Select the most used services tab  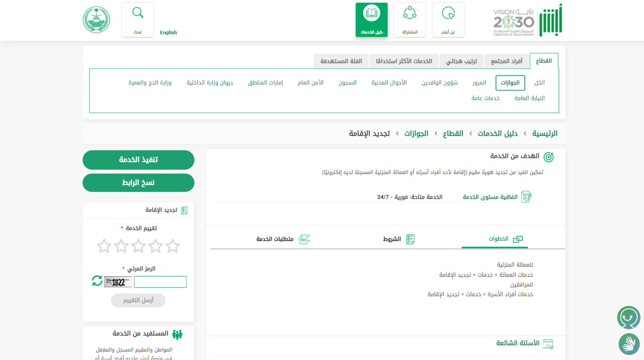pyautogui.click(x=404, y=61)
